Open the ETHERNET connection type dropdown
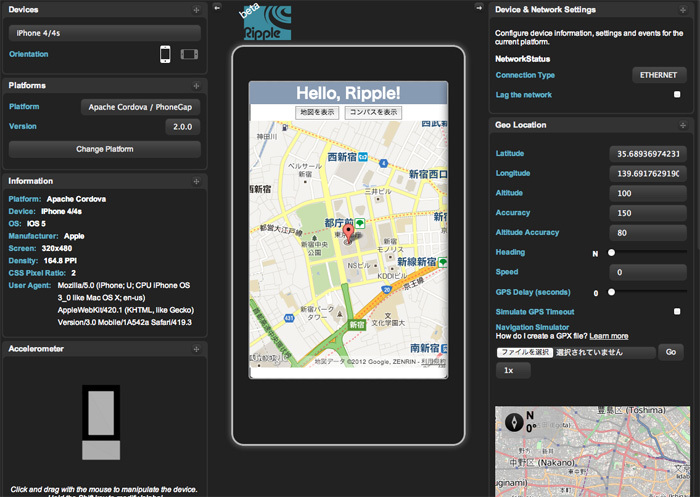Screen dimensions: 700x497 (659, 75)
